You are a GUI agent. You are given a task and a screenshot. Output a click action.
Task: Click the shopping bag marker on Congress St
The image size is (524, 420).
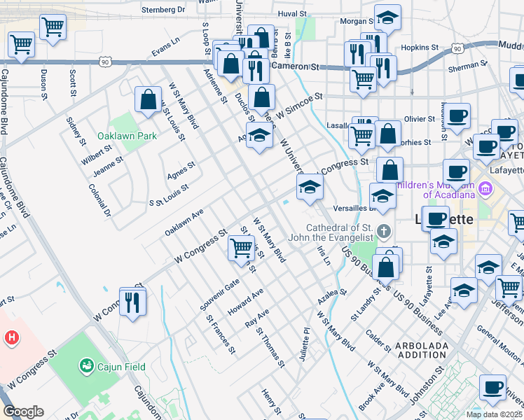click(x=389, y=171)
